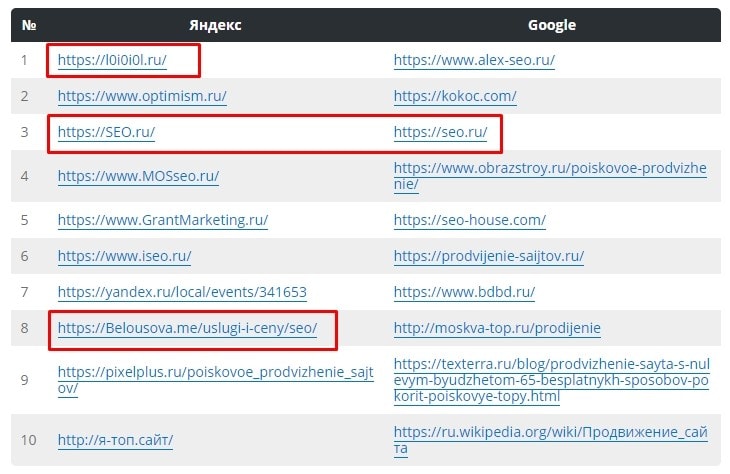
Task: Select row number 3 cell
Action: pos(25,132)
